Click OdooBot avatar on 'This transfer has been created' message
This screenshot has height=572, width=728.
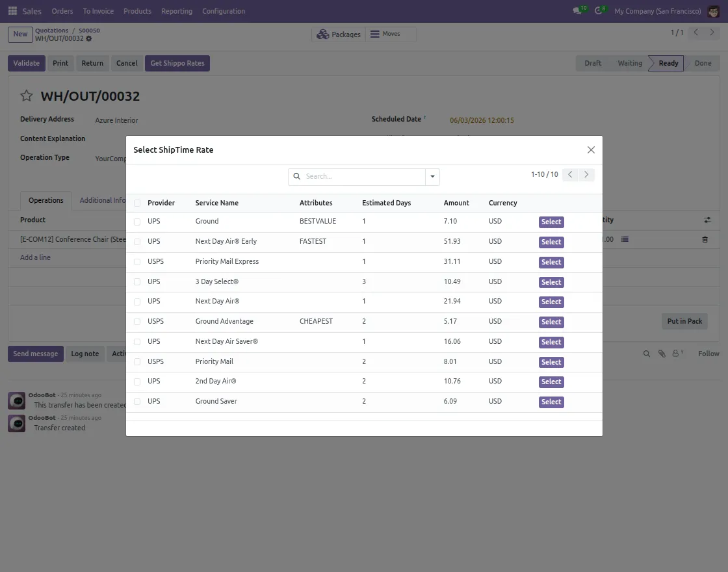[17, 400]
